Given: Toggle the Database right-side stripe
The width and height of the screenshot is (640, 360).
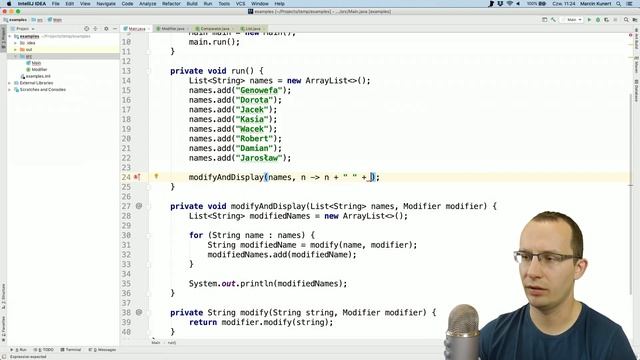Looking at the screenshot, I should pos(636,90).
